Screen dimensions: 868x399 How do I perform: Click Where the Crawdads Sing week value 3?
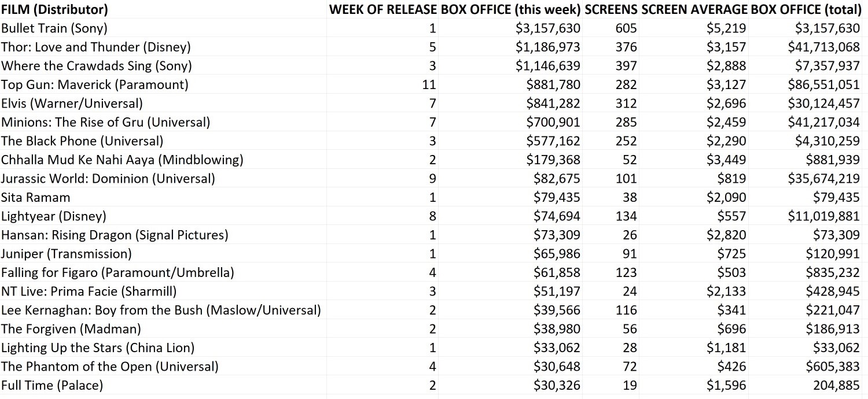point(432,66)
